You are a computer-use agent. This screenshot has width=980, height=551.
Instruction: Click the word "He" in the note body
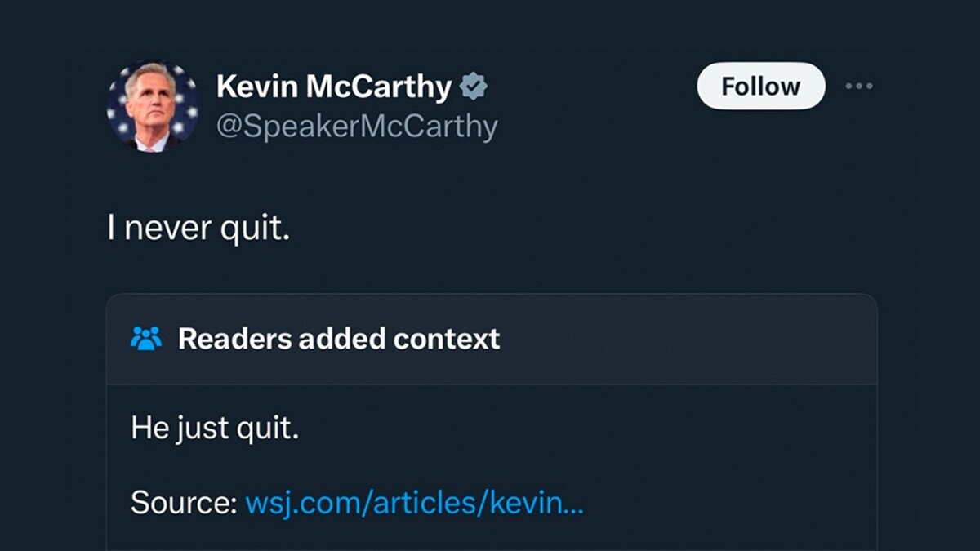point(149,428)
